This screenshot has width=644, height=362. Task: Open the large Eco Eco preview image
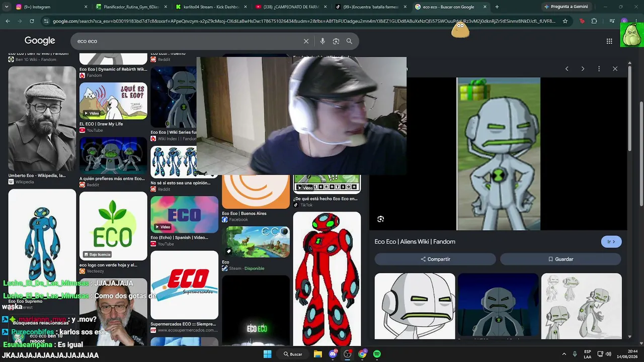(498, 154)
